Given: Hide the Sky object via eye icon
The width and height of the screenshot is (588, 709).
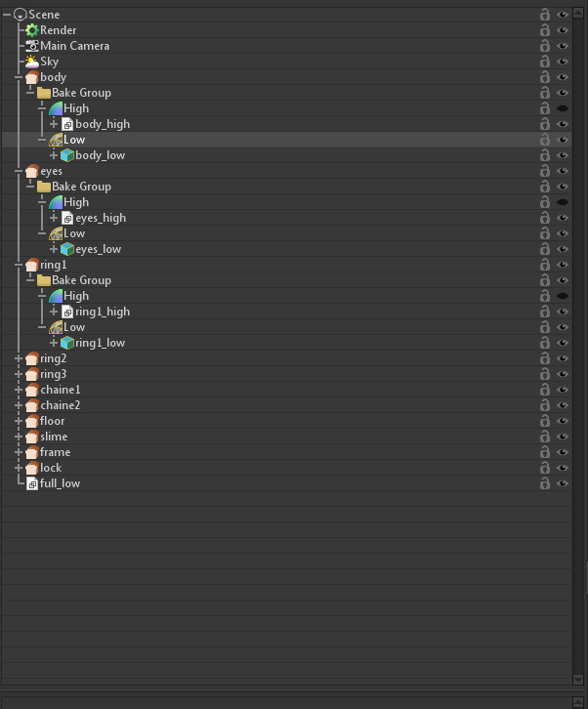Looking at the screenshot, I should (x=563, y=62).
